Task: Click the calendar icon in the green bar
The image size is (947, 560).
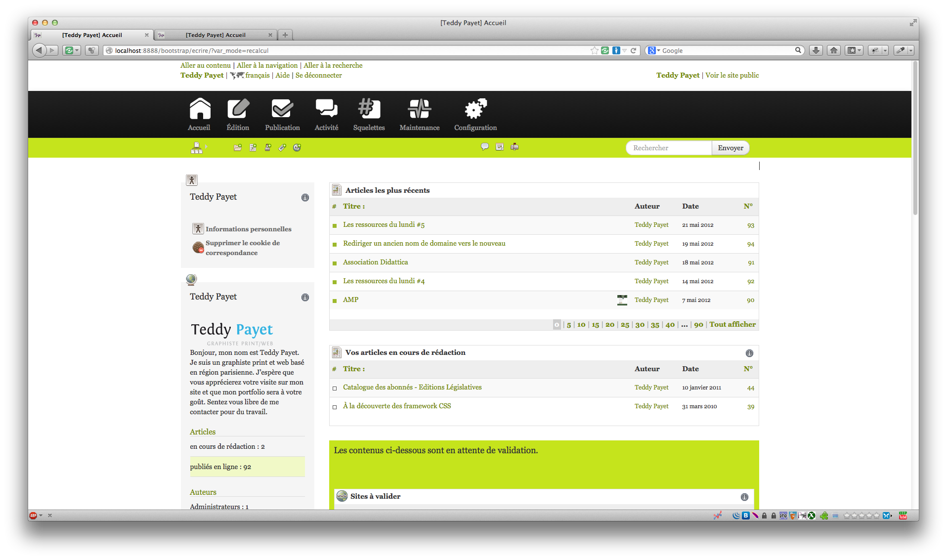Action: [x=500, y=147]
